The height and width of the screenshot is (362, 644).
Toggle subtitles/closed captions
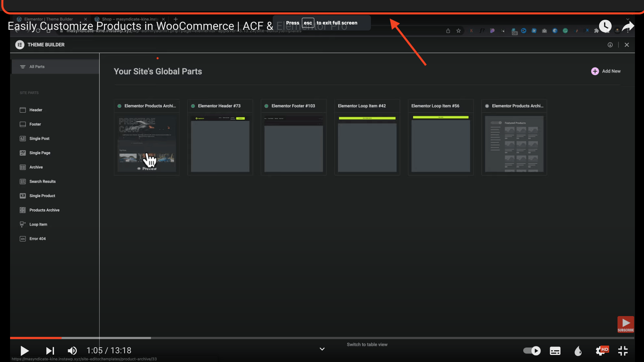[555, 351]
